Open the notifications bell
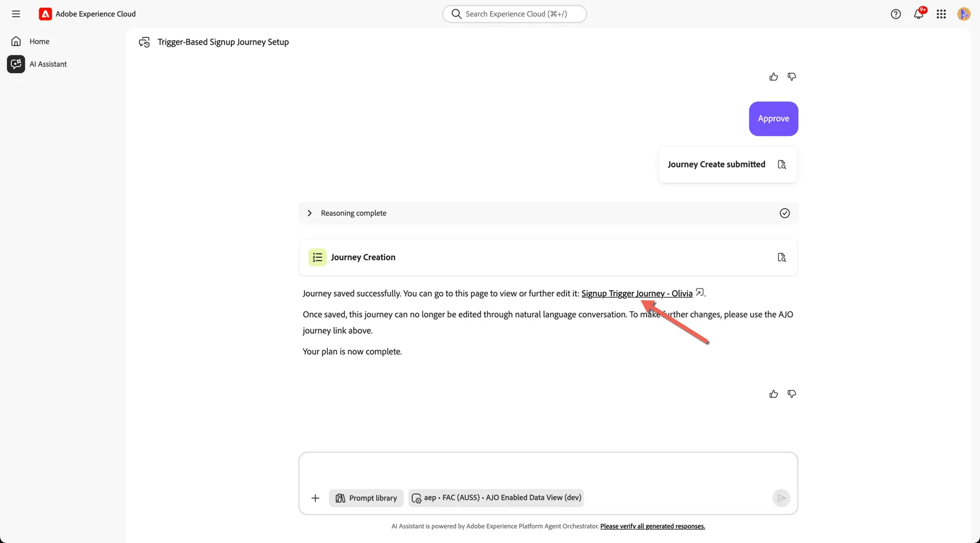The image size is (980, 543). [919, 14]
